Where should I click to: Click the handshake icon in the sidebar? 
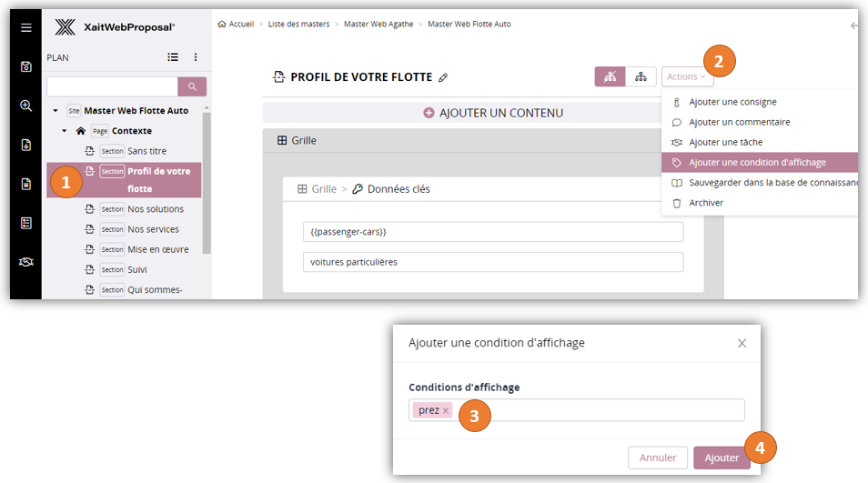tap(26, 262)
